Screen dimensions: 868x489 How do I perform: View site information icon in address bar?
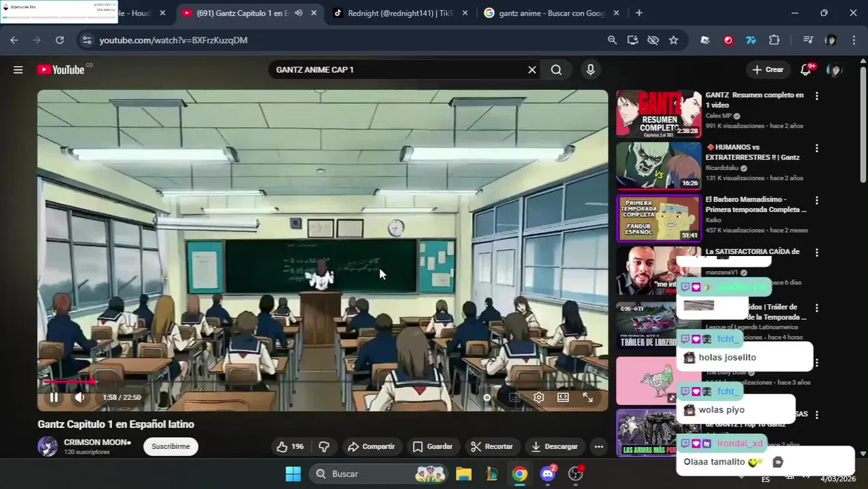click(x=86, y=40)
